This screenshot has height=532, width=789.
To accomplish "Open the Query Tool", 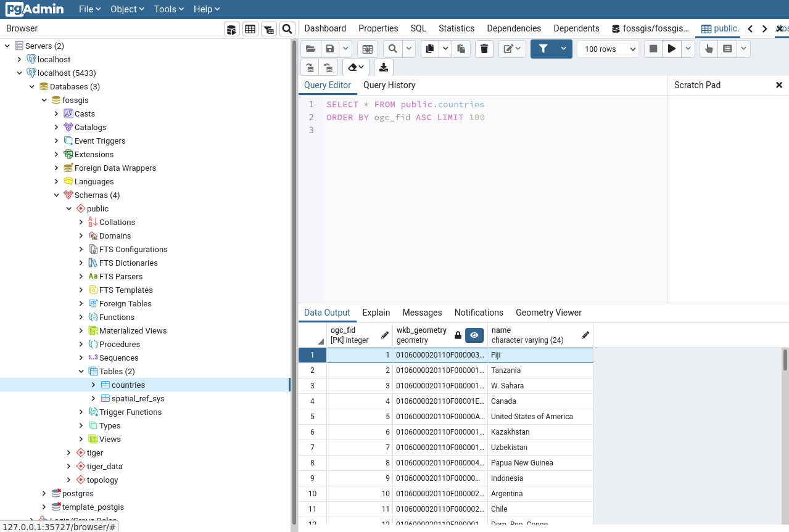I will point(231,29).
